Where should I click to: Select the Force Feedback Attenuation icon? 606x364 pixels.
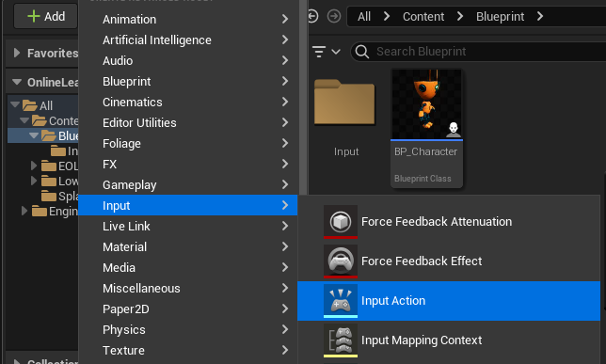pyautogui.click(x=340, y=222)
